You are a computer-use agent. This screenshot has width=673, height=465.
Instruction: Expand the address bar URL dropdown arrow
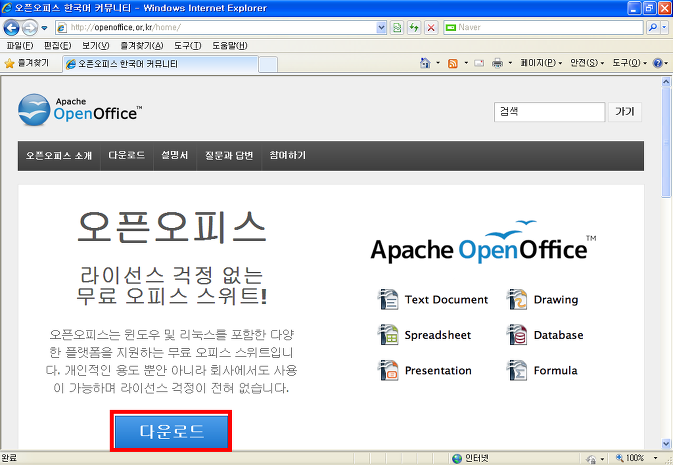tap(381, 28)
